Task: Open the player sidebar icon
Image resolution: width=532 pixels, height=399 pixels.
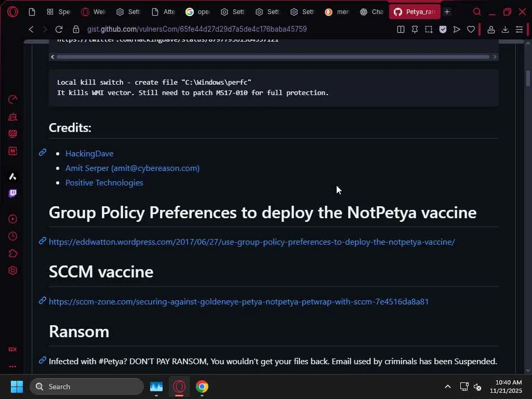Action: pyautogui.click(x=12, y=219)
